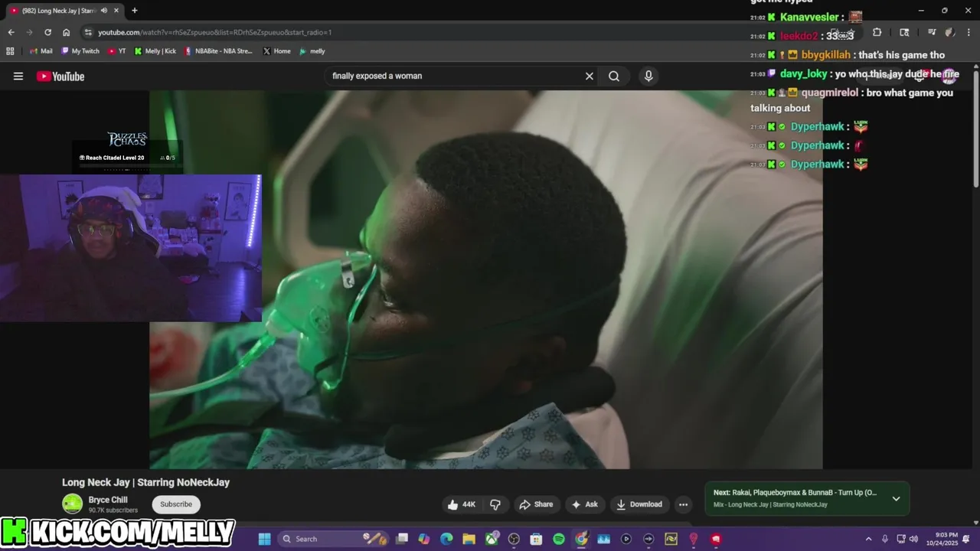Open Xbox app from the taskbar
This screenshot has height=551, width=980.
492,539
